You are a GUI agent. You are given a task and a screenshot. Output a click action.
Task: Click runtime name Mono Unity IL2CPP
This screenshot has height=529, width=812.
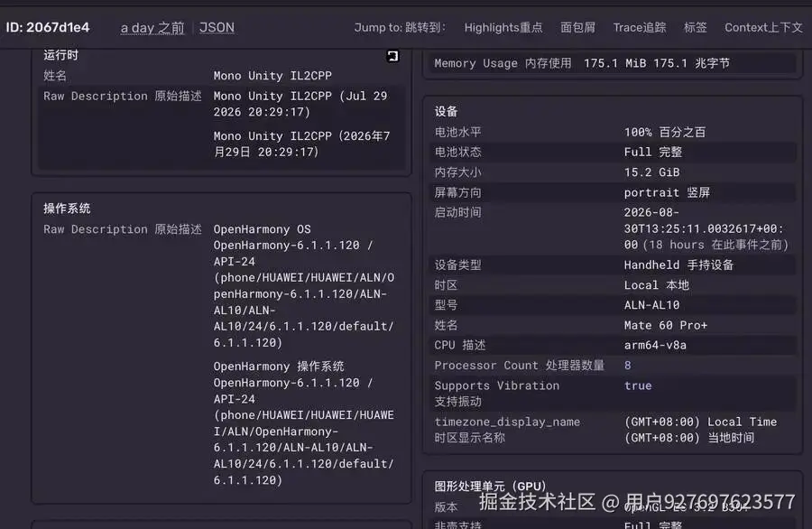[x=272, y=76]
